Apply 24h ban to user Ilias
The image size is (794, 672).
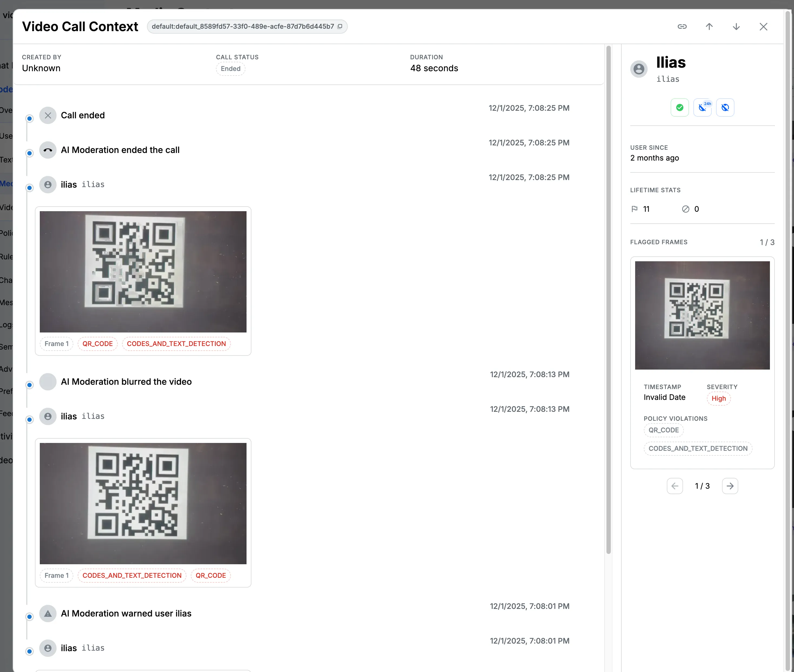click(x=702, y=107)
